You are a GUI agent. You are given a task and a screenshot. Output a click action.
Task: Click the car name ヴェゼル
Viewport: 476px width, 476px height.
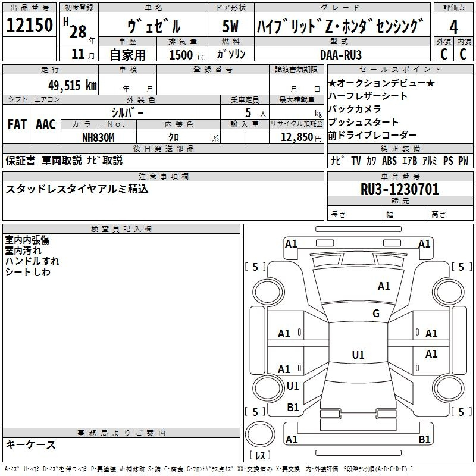coord(154,27)
